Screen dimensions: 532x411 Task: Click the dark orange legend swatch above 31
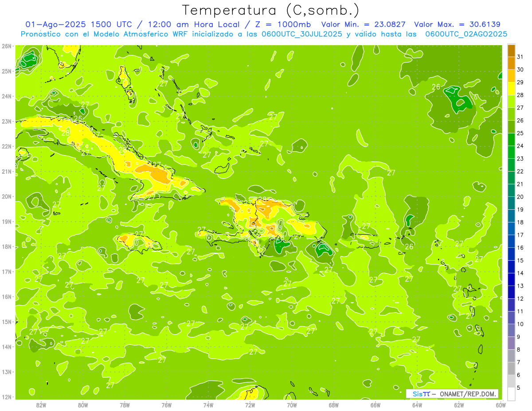511,50
